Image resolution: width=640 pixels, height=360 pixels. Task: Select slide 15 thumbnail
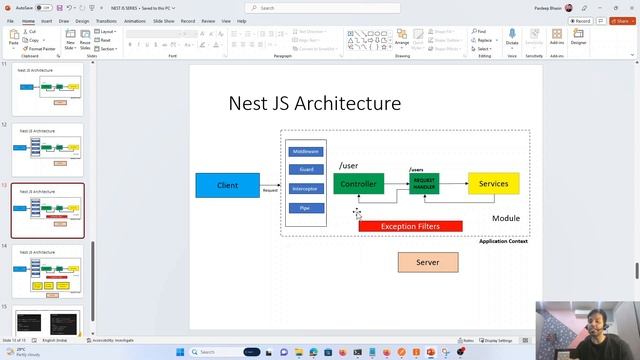[x=48, y=321]
